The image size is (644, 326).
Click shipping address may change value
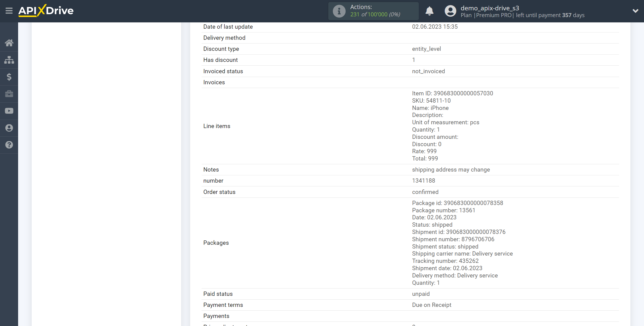(451, 170)
